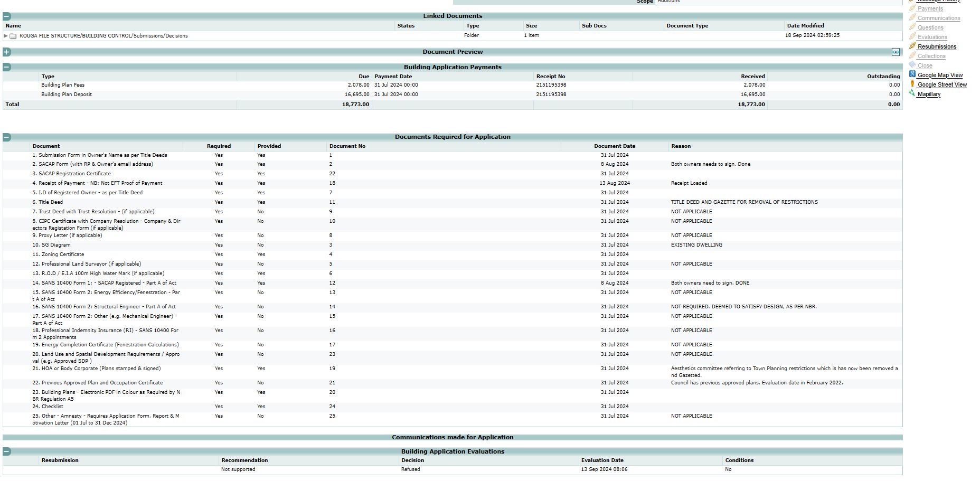Click the Payments pencil icon in sidebar
The height and width of the screenshot is (481, 980).
click(912, 8)
